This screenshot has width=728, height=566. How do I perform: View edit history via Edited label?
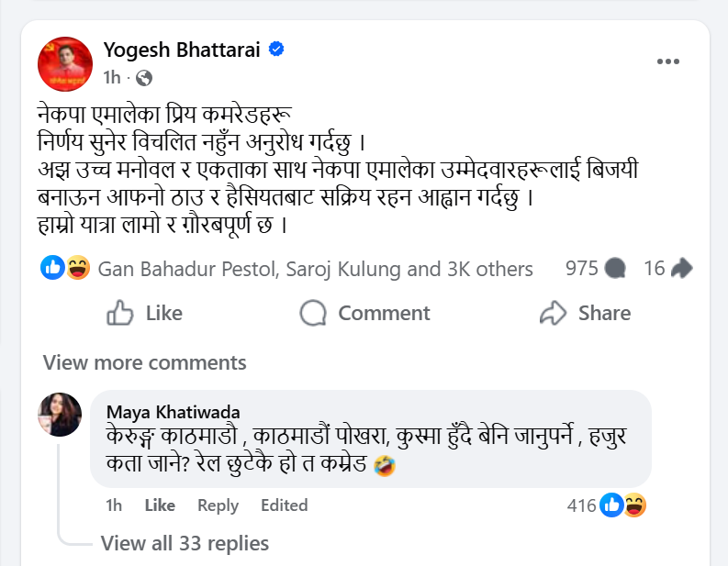click(284, 505)
